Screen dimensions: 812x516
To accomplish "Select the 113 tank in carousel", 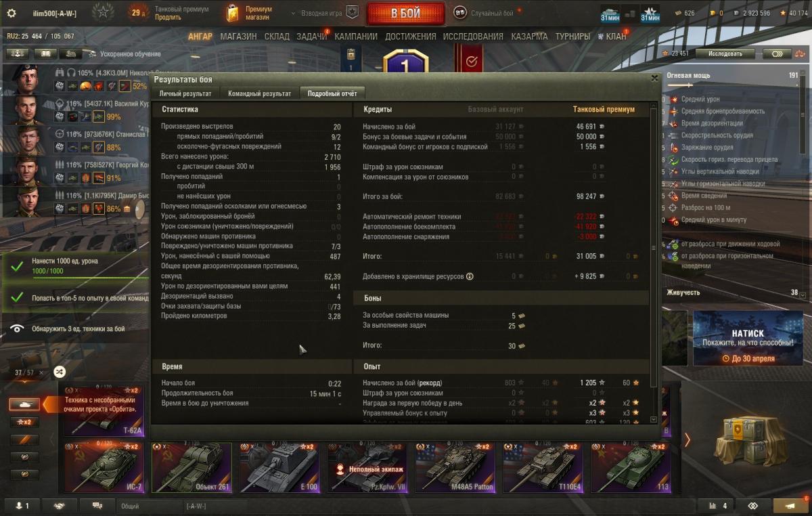I will [x=631, y=467].
